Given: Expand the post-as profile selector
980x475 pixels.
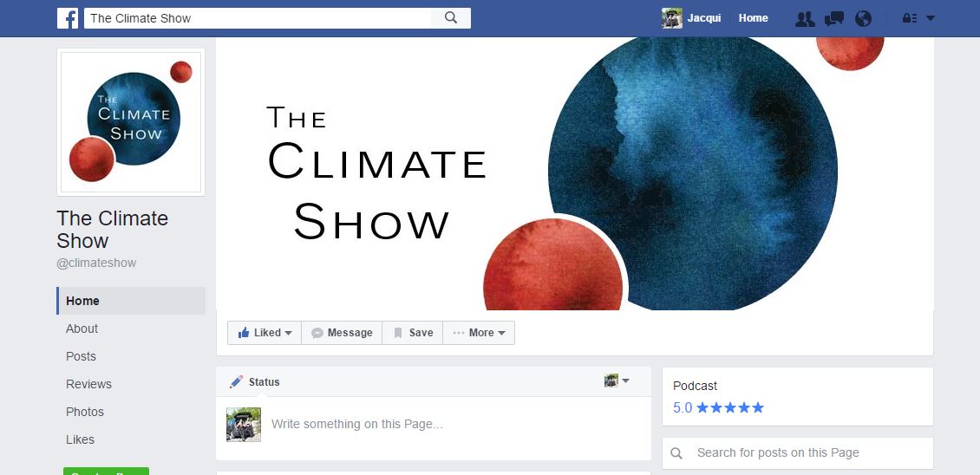Looking at the screenshot, I should coord(617,381).
